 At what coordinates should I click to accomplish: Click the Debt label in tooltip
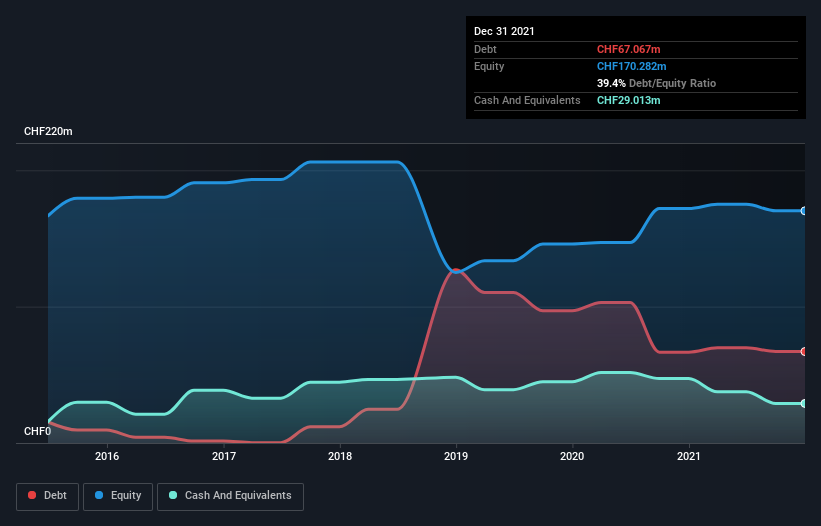pyautogui.click(x=485, y=49)
